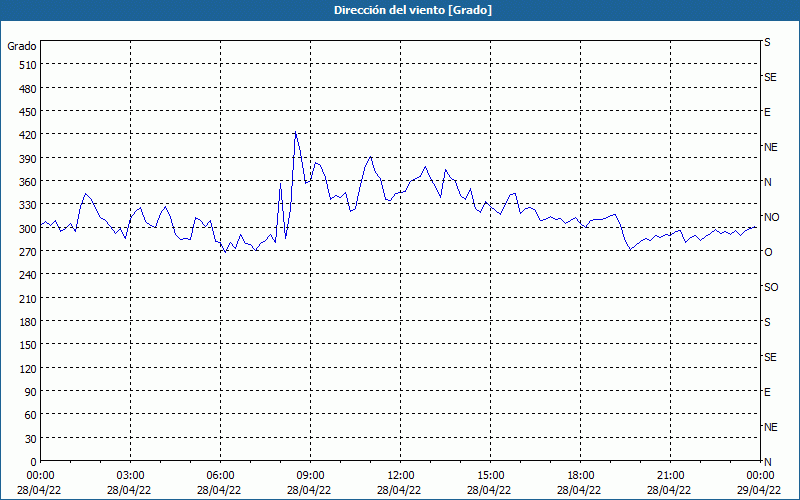The width and height of the screenshot is (800, 500).
Task: Click the 03:00 time axis label
Action: 130,476
